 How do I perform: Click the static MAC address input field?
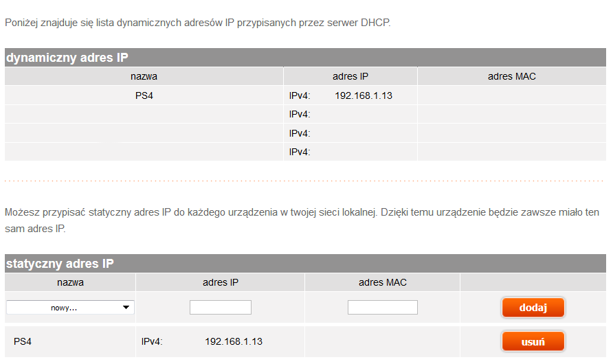383,308
